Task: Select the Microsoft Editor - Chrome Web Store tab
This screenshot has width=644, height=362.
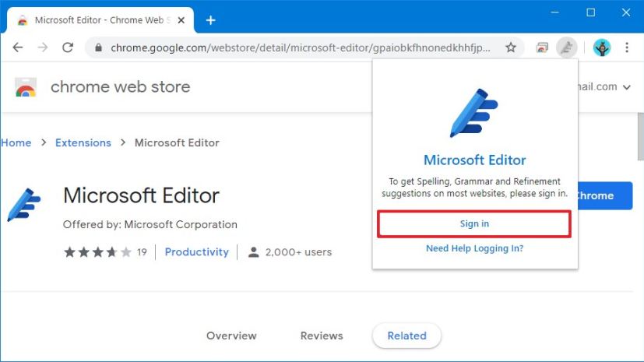Action: tap(100, 20)
